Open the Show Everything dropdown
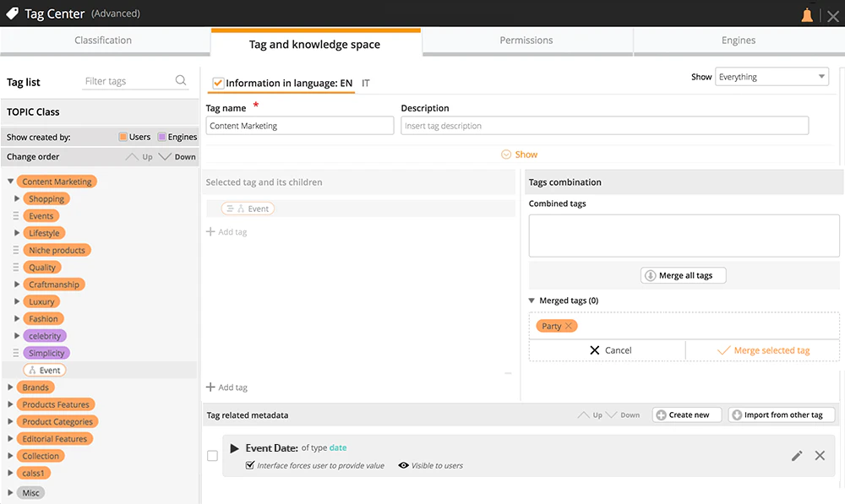 771,77
